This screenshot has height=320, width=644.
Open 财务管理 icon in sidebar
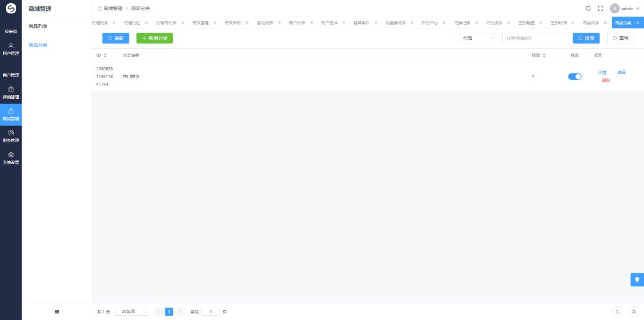(x=11, y=133)
